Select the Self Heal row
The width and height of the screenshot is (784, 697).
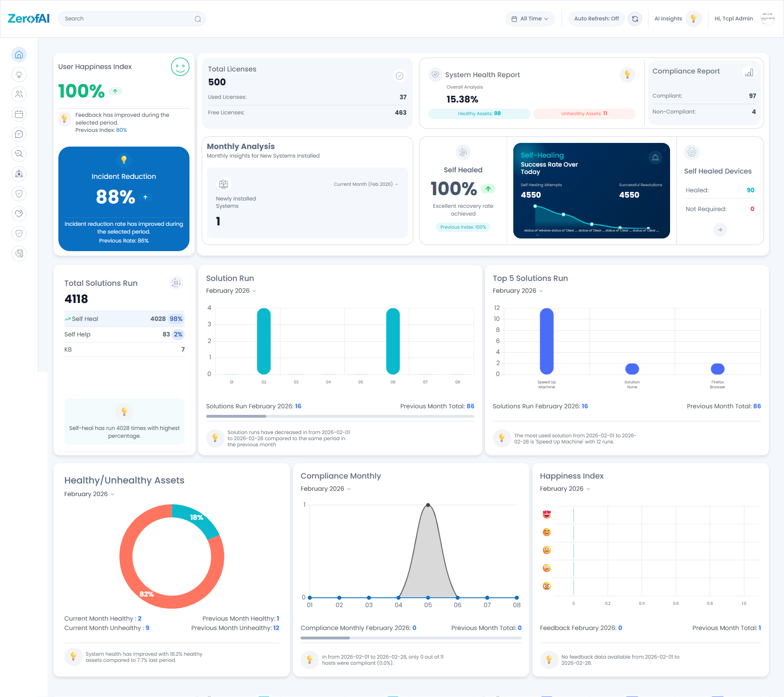click(x=124, y=319)
